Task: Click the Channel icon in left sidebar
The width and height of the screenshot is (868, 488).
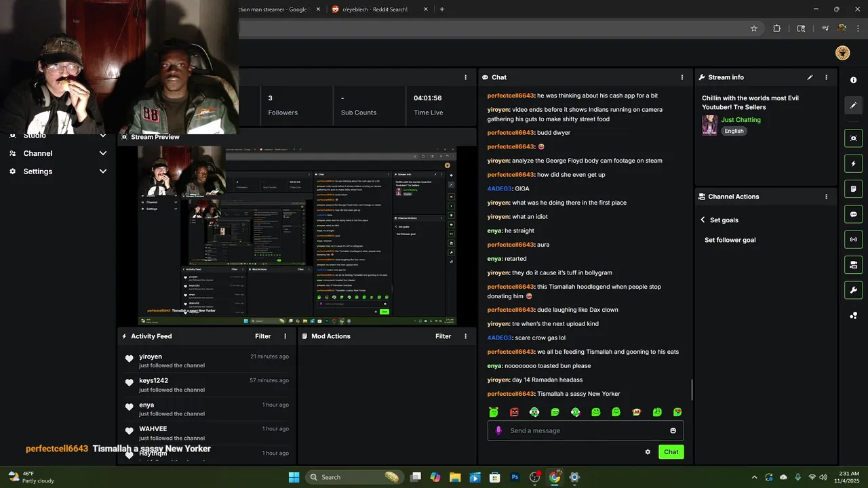Action: pos(12,153)
